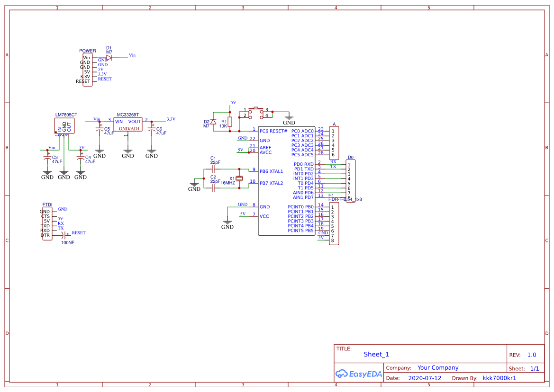Click the reset push button switch symbol
The image size is (554, 392).
coord(256,112)
